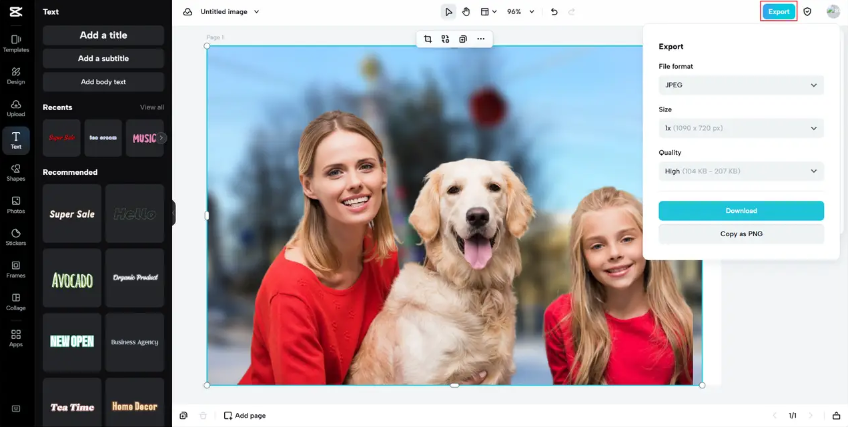Click the 1/1 page indicator

pos(792,416)
